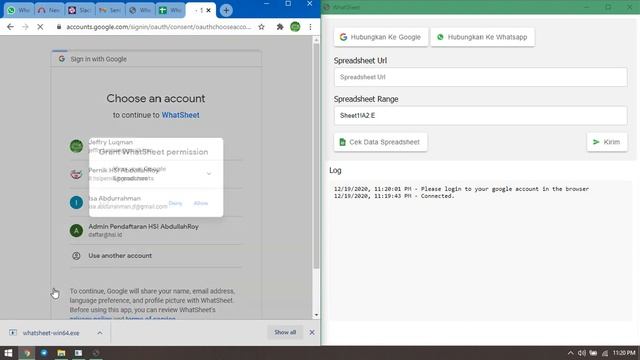Switch to the globe-icon browser tab

pyautogui.click(x=140, y=10)
